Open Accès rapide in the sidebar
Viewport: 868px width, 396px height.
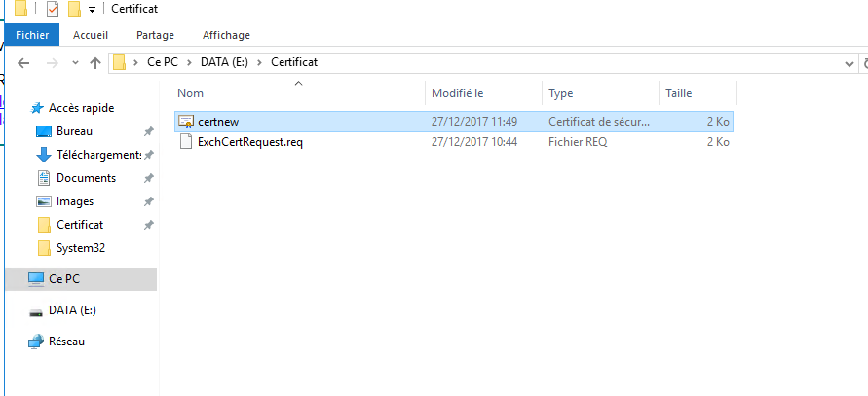coord(82,108)
